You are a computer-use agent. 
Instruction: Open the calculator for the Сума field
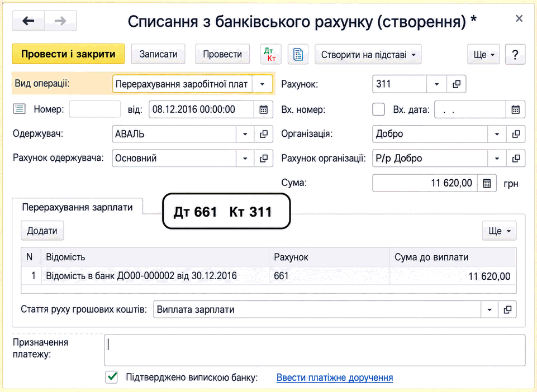pyautogui.click(x=487, y=183)
